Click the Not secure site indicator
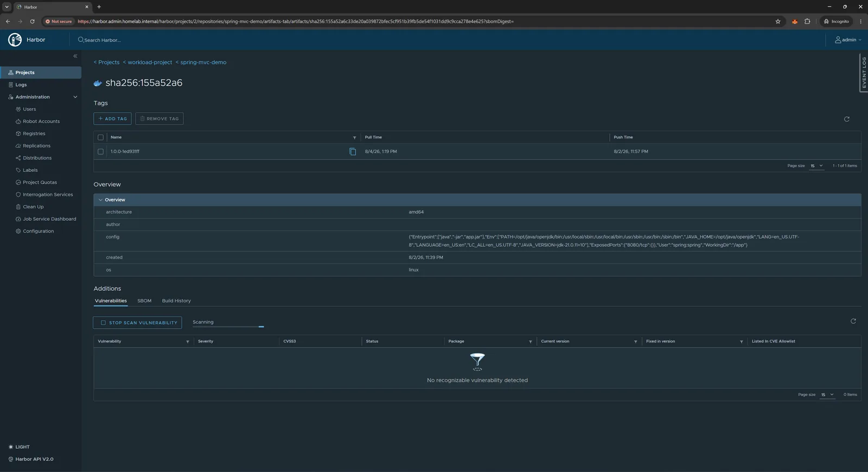 click(59, 21)
